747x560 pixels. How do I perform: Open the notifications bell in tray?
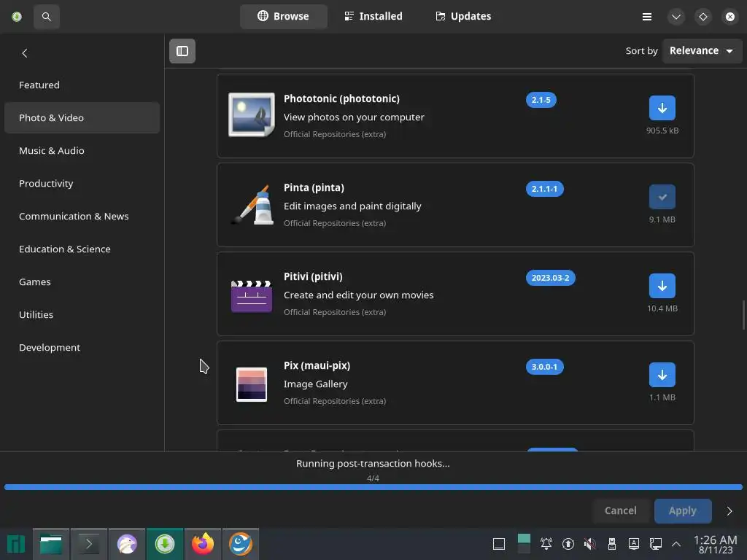coord(546,544)
